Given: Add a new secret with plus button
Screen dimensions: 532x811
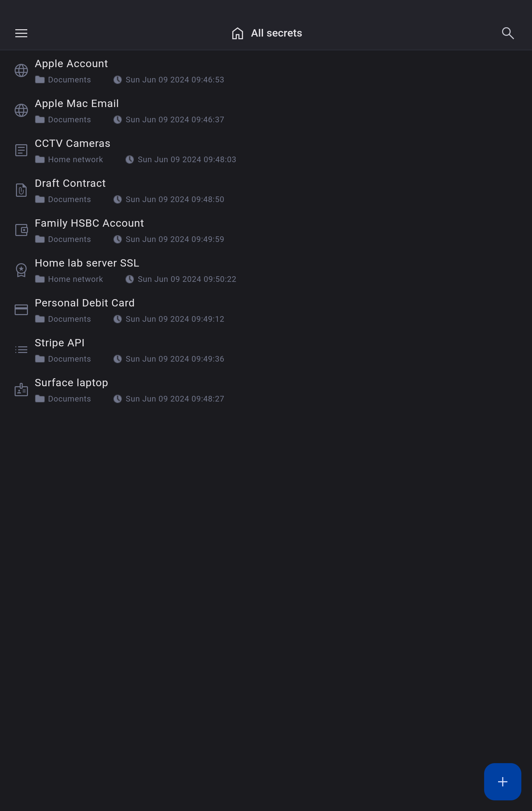Looking at the screenshot, I should pos(502,782).
